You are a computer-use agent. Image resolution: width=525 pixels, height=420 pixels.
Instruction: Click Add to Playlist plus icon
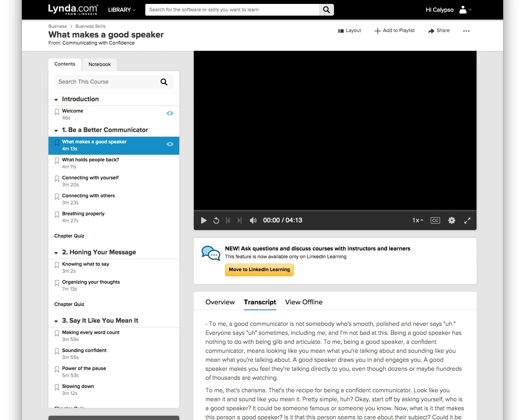377,31
